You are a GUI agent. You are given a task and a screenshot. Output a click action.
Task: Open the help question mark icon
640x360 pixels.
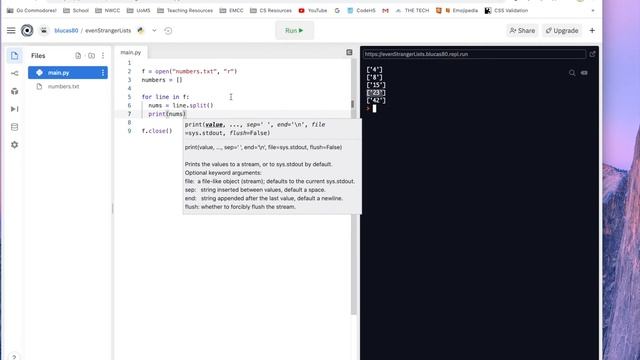(14, 357)
